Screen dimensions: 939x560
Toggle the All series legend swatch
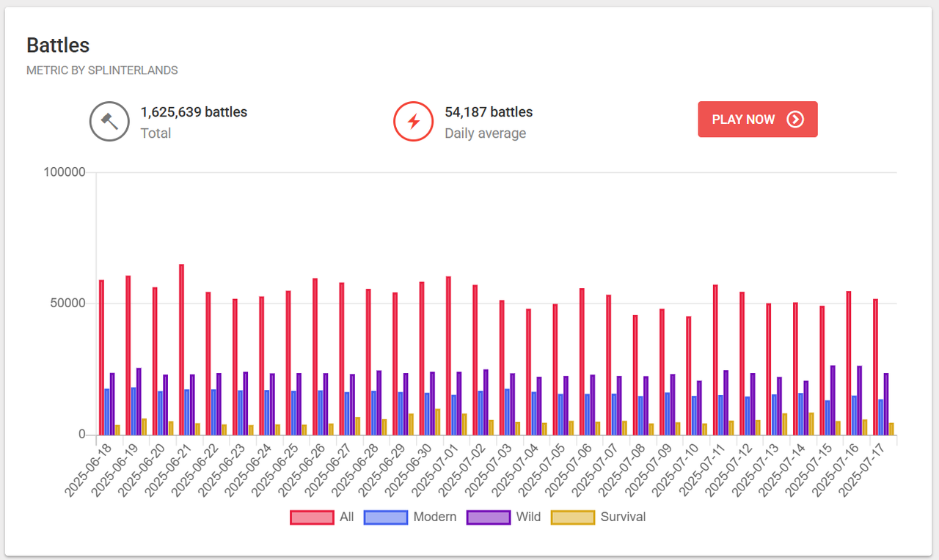(x=312, y=517)
